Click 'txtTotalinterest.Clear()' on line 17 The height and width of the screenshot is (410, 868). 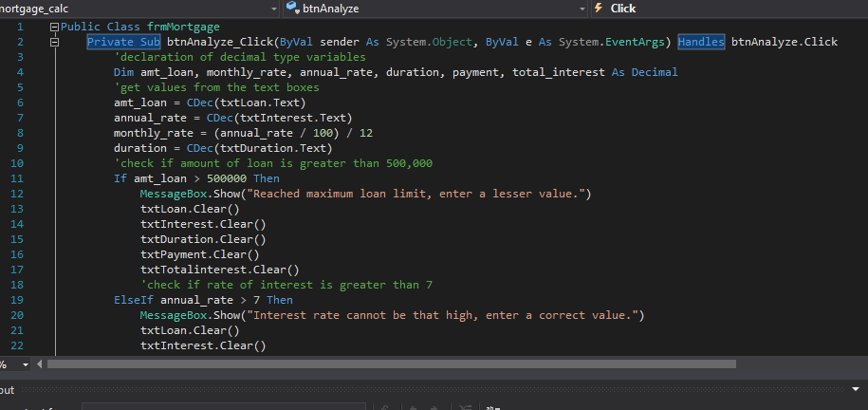[x=220, y=270]
